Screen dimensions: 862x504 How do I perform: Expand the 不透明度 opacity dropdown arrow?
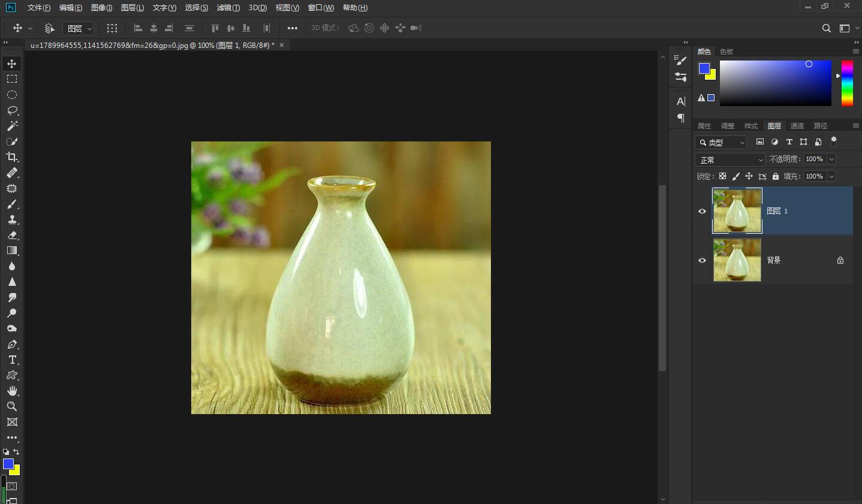coord(831,159)
